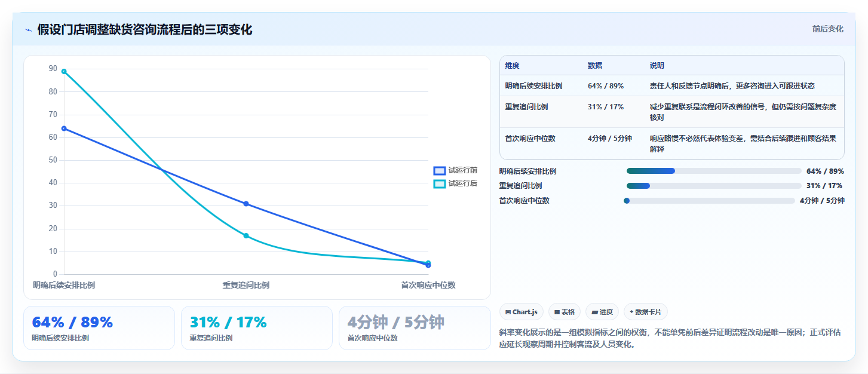Click the 说明 column header

tap(657, 66)
